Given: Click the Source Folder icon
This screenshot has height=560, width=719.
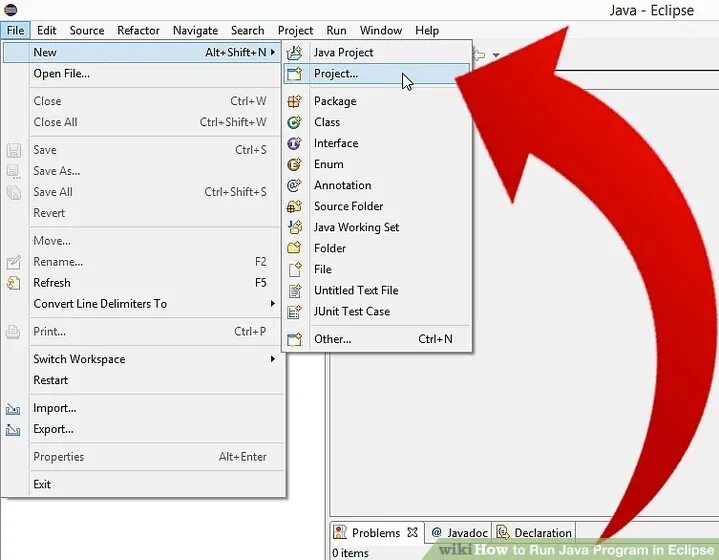Looking at the screenshot, I should (294, 207).
